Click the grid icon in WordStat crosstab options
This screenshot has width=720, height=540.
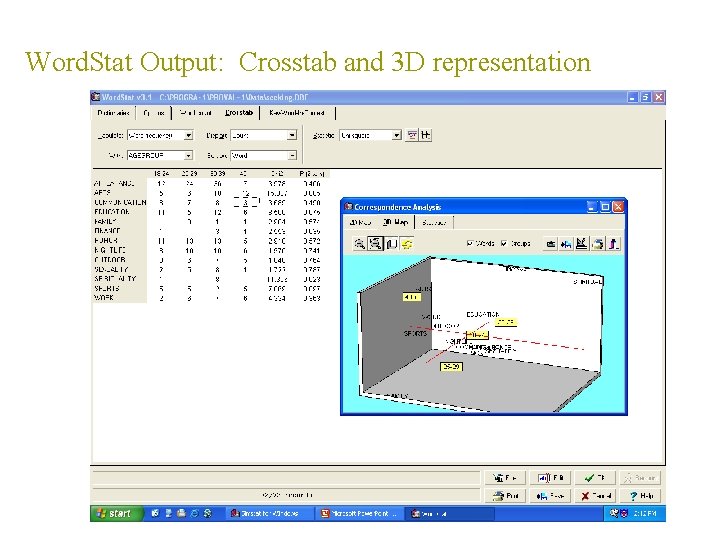point(426,135)
